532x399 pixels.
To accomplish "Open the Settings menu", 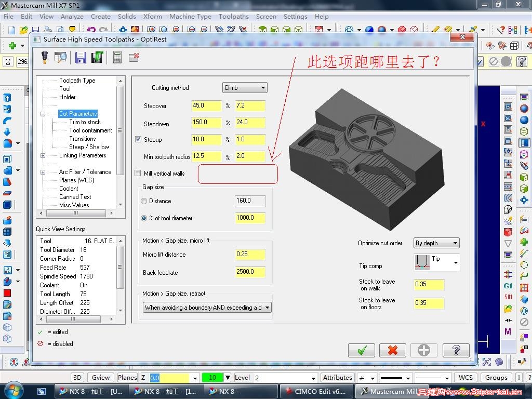I will click(295, 16).
